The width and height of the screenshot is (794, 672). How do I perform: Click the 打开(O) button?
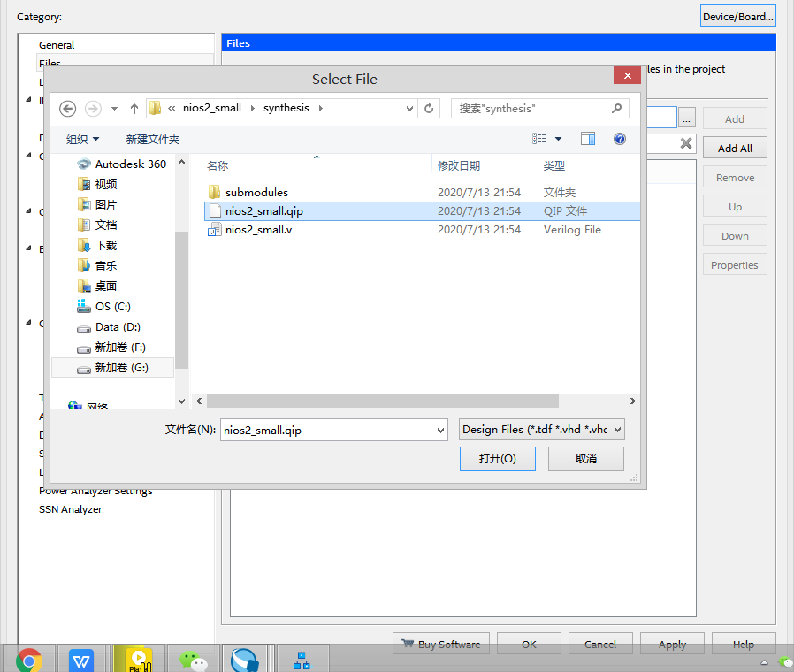click(x=497, y=459)
